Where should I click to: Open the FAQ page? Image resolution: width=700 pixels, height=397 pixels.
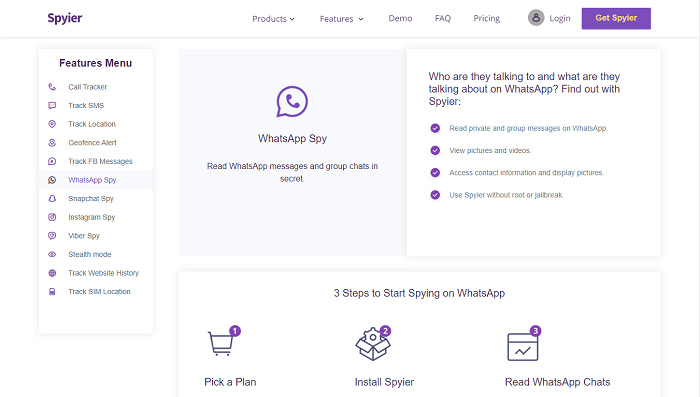pyautogui.click(x=443, y=18)
